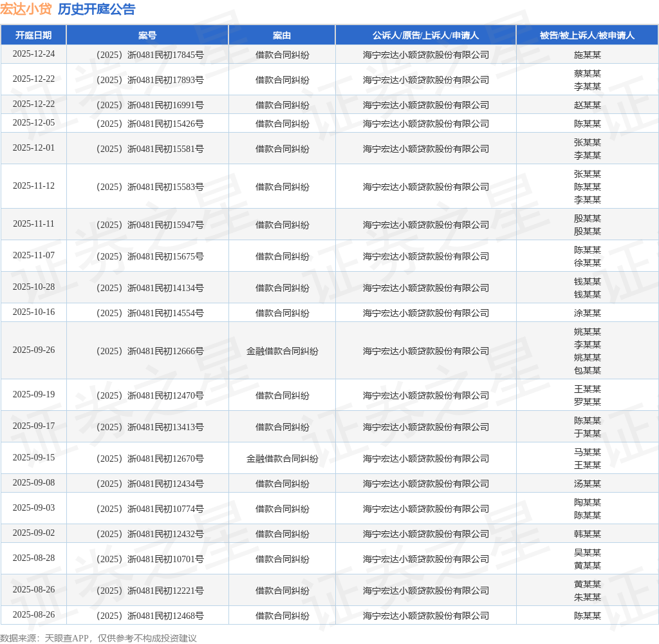Click 金融借款合同纠纷 in the 12670 row

[x=282, y=459]
